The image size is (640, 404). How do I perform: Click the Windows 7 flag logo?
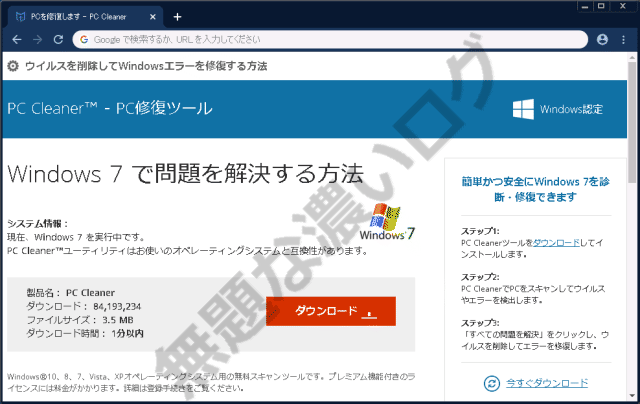coord(387,222)
